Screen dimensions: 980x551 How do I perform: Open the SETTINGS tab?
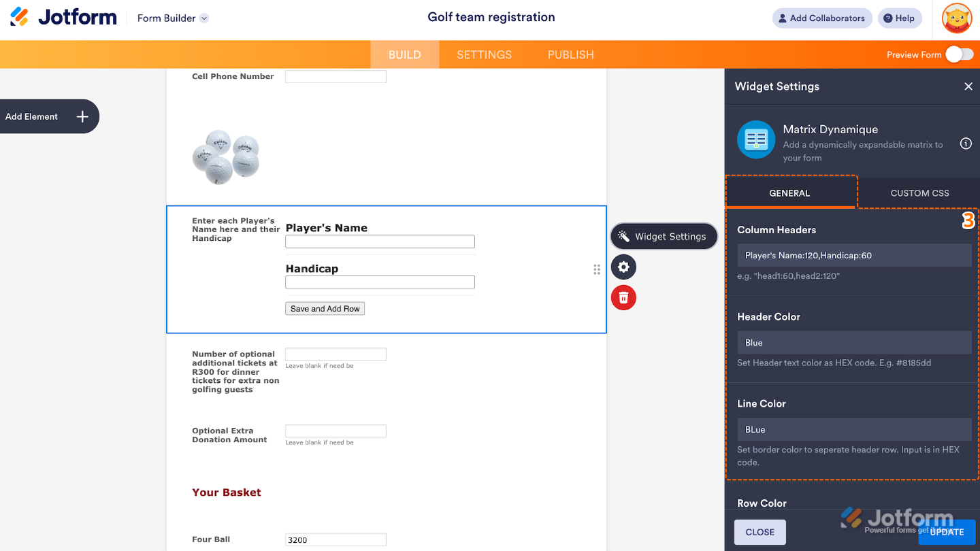[484, 54]
